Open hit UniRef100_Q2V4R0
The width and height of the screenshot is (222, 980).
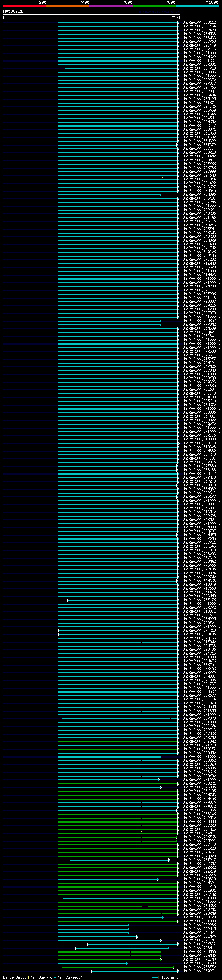tap(199, 30)
